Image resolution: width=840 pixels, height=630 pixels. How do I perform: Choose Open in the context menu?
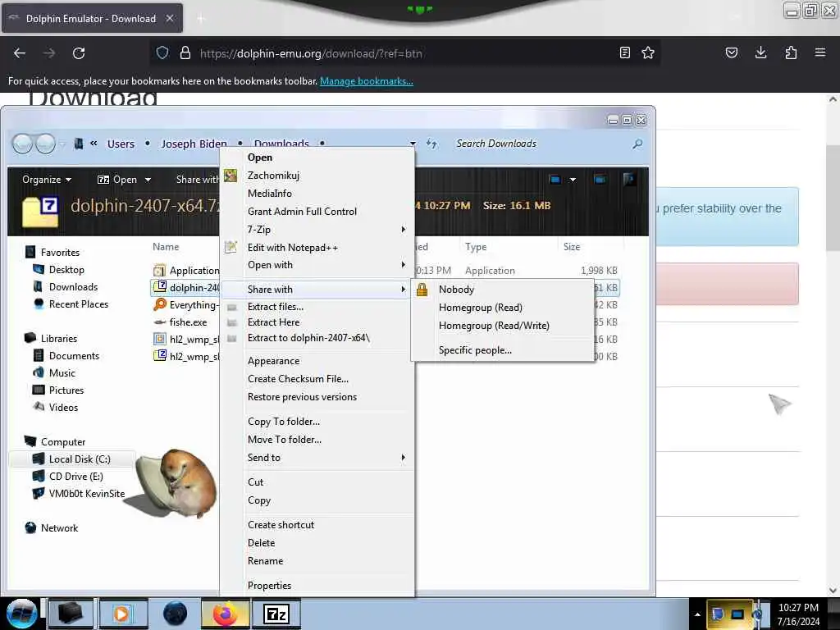click(x=317, y=157)
